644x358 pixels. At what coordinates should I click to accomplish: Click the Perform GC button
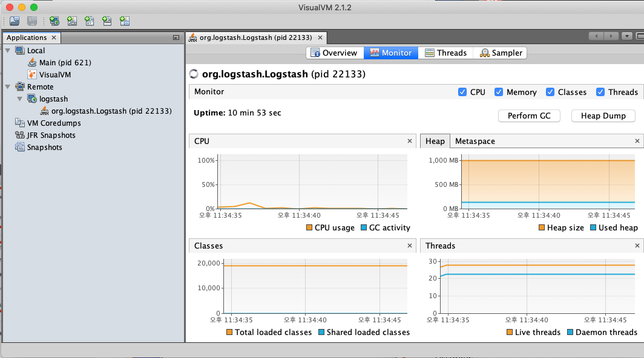pos(529,116)
